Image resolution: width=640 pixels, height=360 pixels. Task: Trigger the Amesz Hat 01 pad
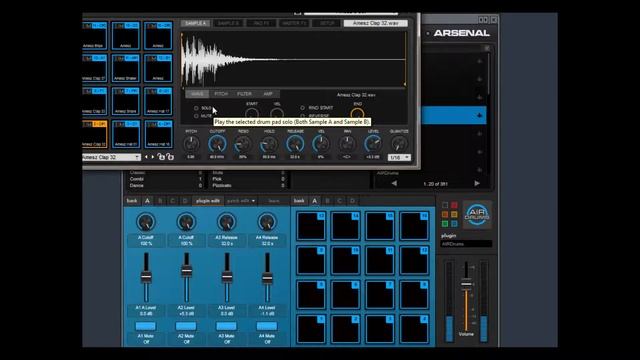pyautogui.click(x=126, y=134)
